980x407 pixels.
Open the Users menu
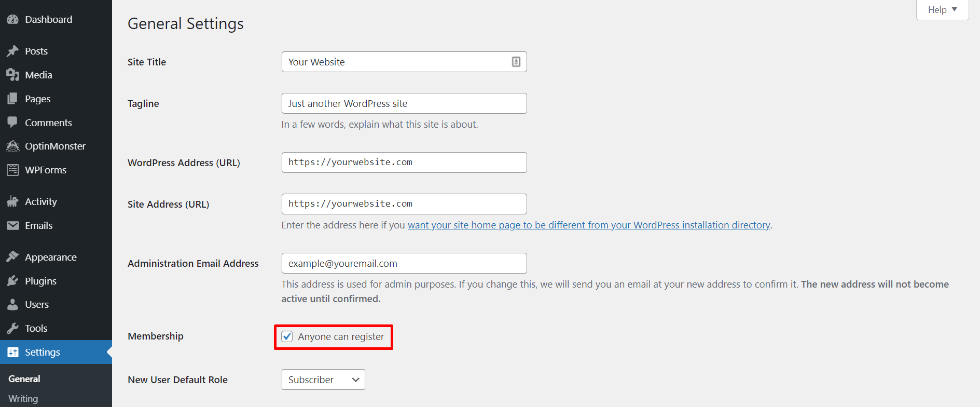click(x=37, y=305)
